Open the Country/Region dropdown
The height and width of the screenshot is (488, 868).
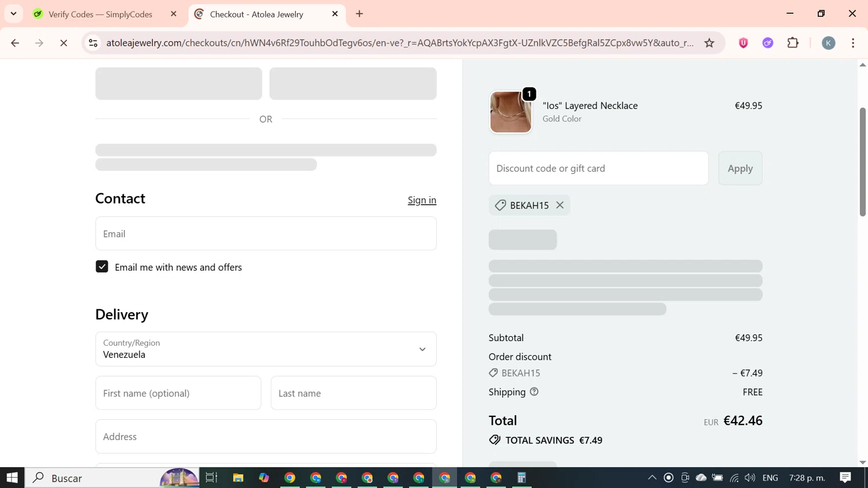tap(266, 349)
